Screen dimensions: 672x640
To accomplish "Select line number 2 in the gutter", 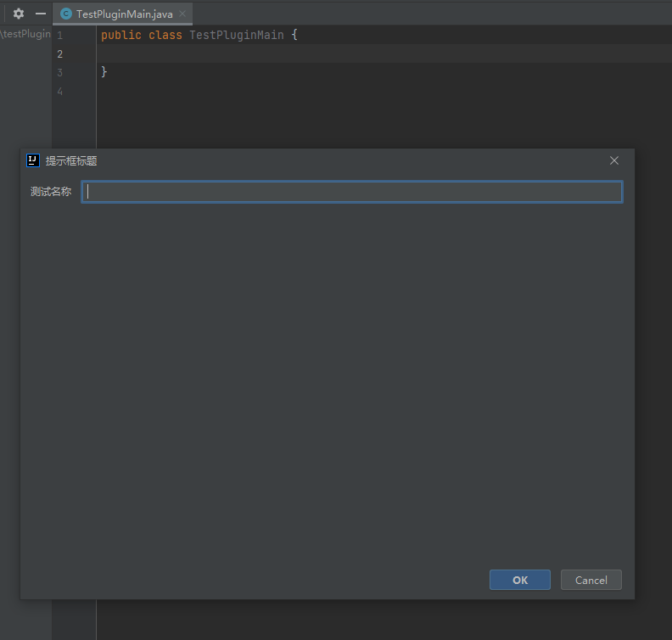I will [x=60, y=54].
